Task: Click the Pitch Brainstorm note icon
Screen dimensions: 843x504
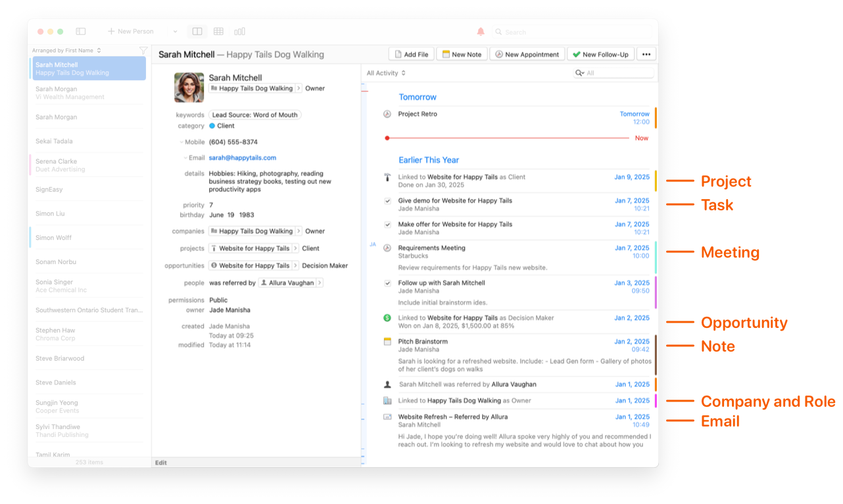Action: 387,342
